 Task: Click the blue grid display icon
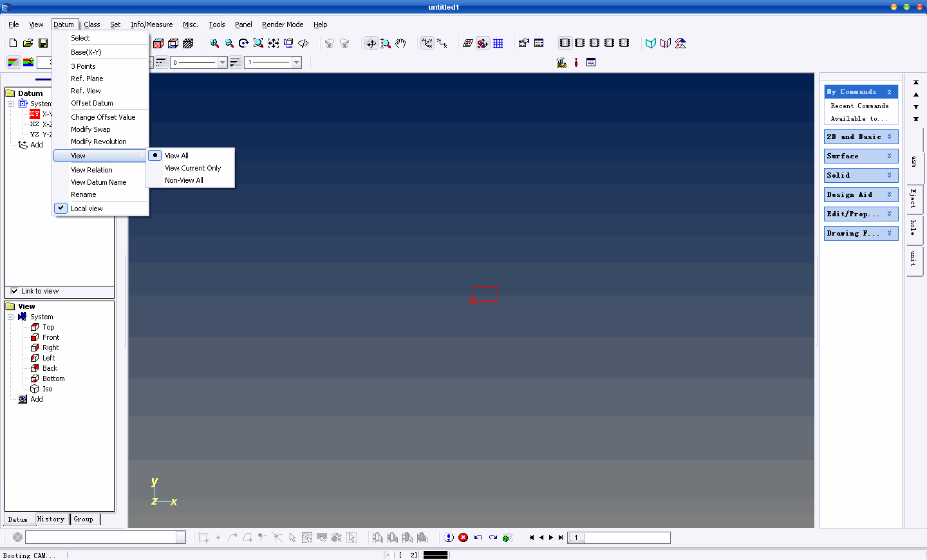[x=498, y=43]
